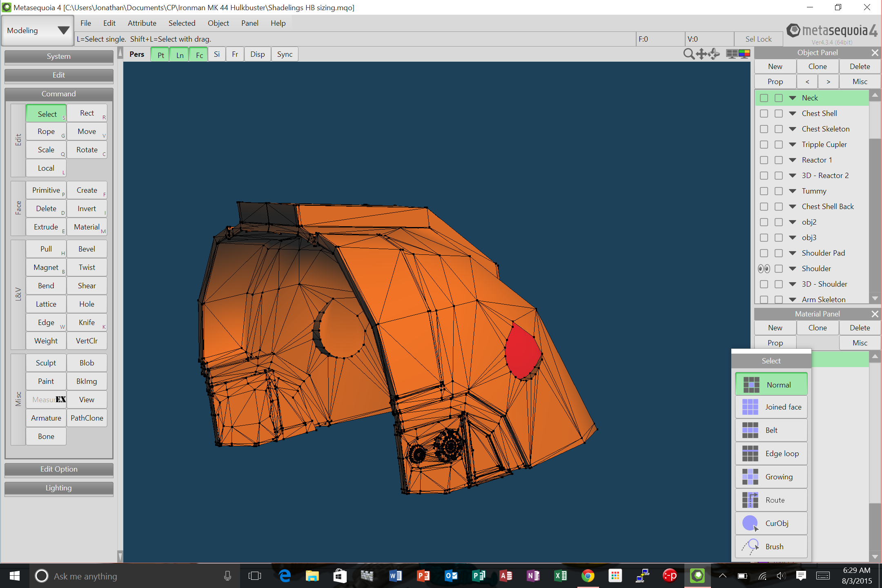Expand the System panel section
The height and width of the screenshot is (588, 882).
pos(59,56)
